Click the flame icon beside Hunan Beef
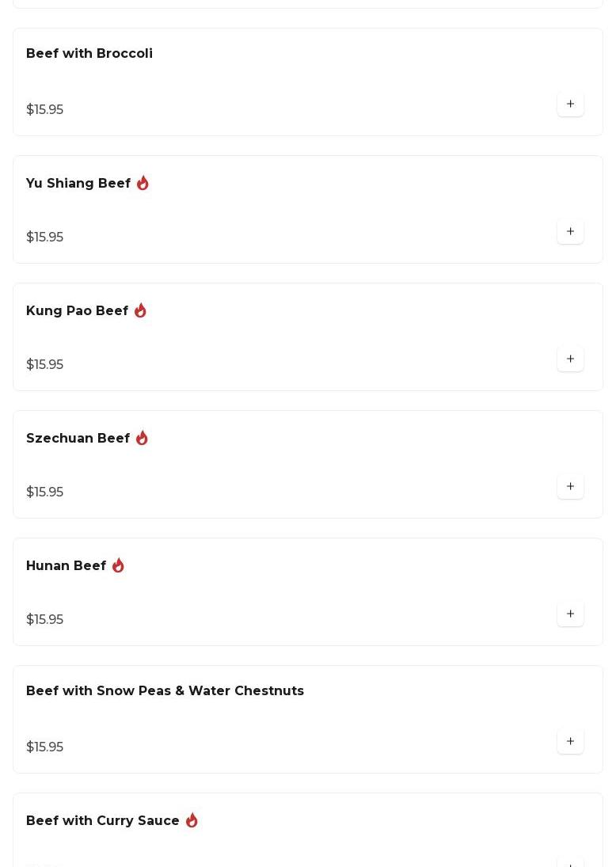 (118, 565)
